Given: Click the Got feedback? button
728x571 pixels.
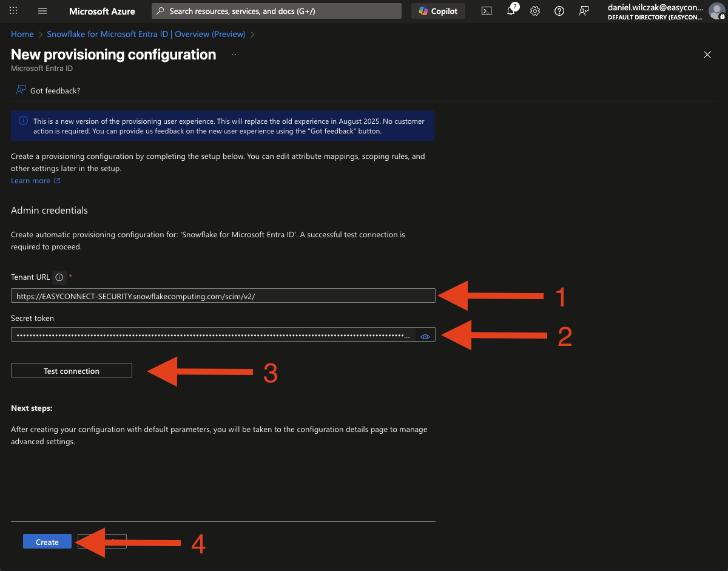Looking at the screenshot, I should (49, 90).
